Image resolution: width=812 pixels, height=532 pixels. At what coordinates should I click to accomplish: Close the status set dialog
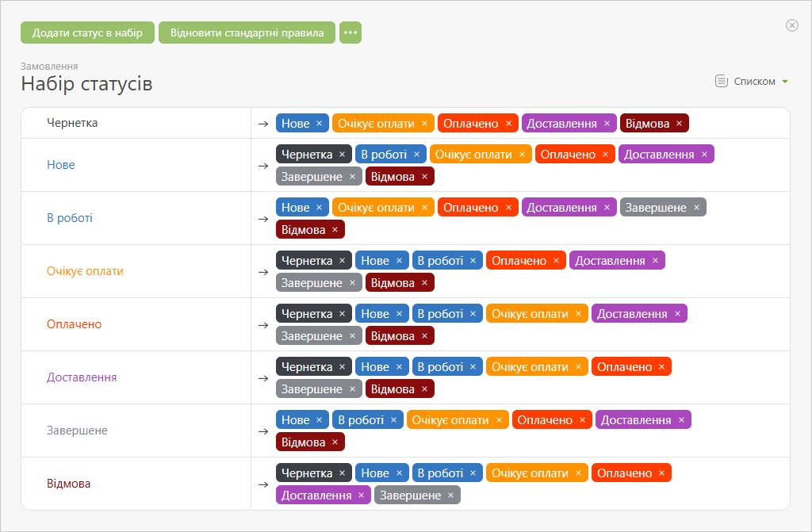792,25
